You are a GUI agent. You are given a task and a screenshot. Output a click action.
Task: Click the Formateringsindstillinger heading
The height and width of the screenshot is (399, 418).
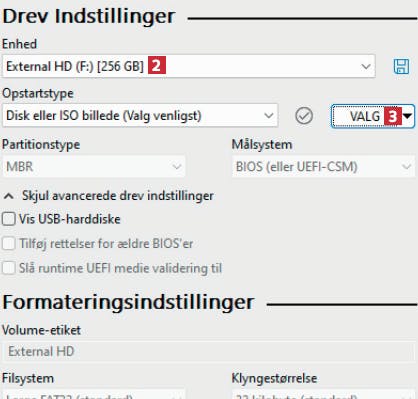pos(128,302)
